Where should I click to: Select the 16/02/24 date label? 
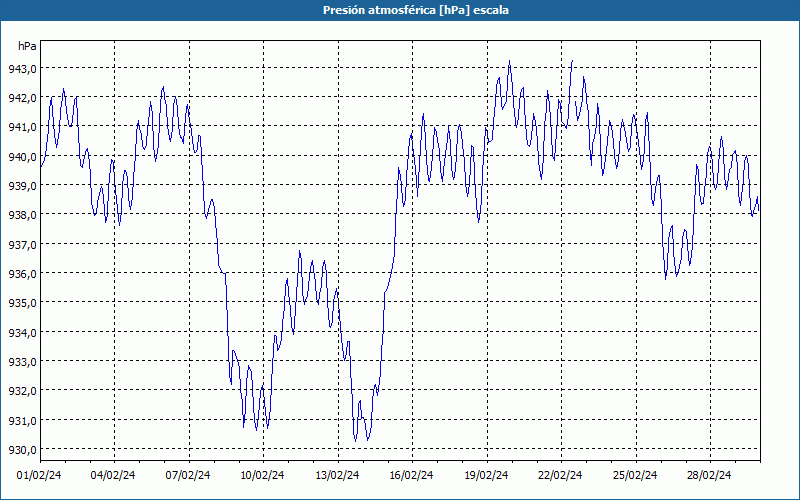click(x=411, y=475)
